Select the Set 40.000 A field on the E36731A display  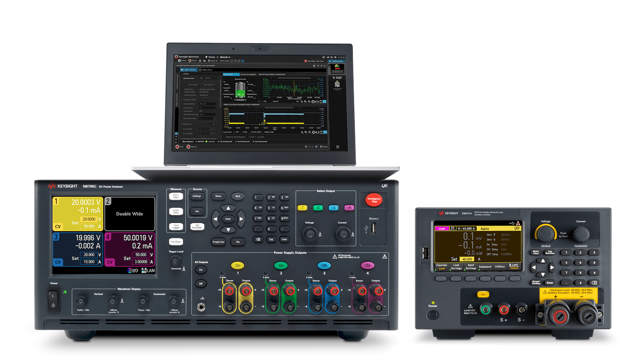467,259
